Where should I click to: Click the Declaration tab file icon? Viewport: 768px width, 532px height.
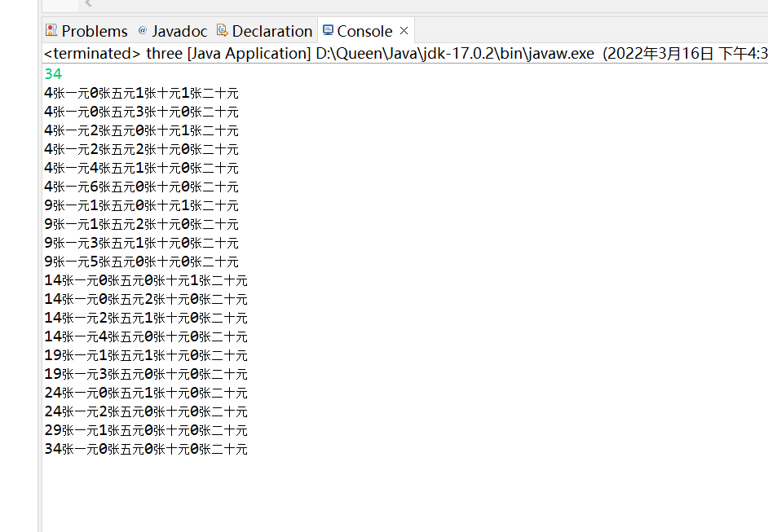[221, 30]
